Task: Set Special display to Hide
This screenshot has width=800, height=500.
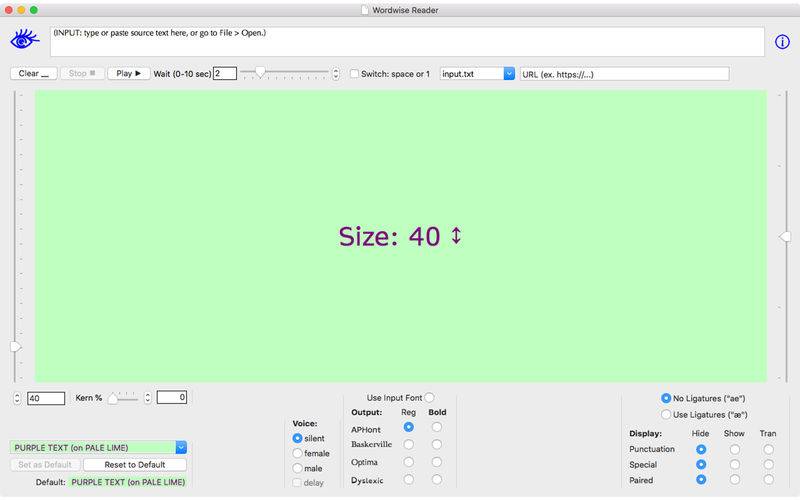Action: pyautogui.click(x=701, y=464)
